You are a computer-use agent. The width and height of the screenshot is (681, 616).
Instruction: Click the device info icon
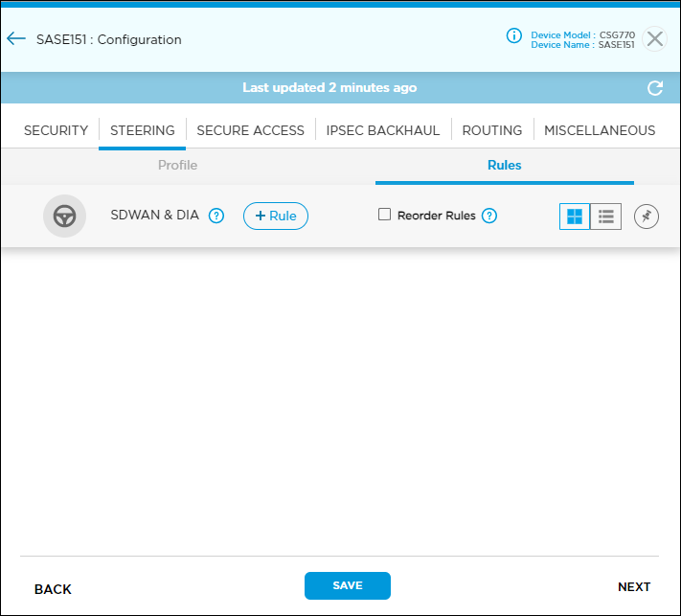click(513, 36)
